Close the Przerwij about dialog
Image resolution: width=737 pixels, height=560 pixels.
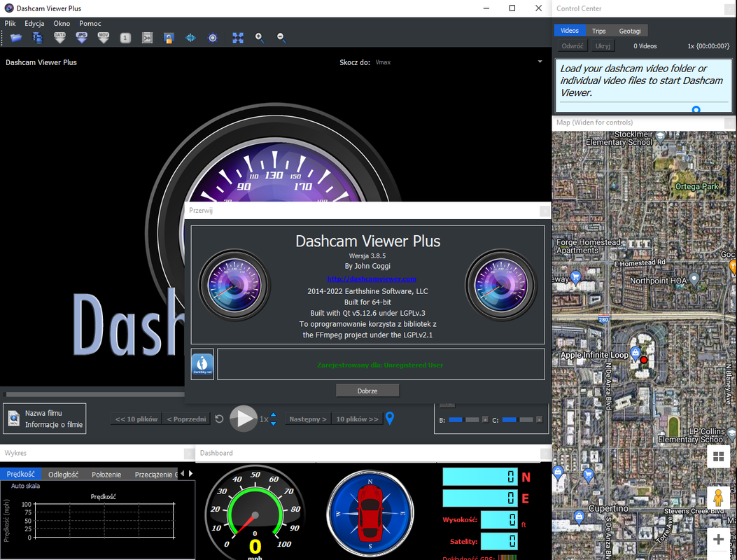coord(545,211)
